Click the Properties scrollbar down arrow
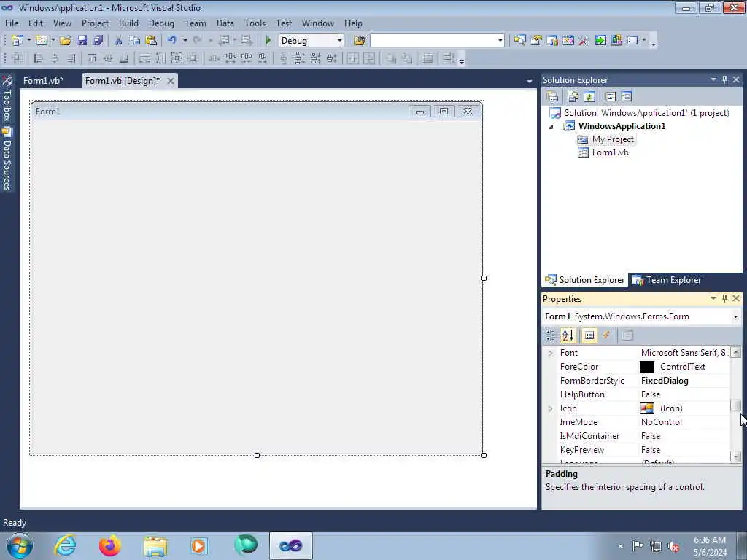Image resolution: width=747 pixels, height=560 pixels. 735,456
